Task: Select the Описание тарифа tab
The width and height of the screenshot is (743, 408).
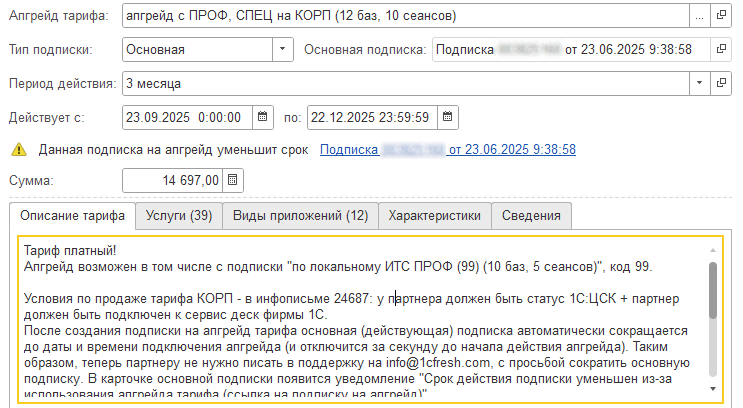Action: coord(72,215)
